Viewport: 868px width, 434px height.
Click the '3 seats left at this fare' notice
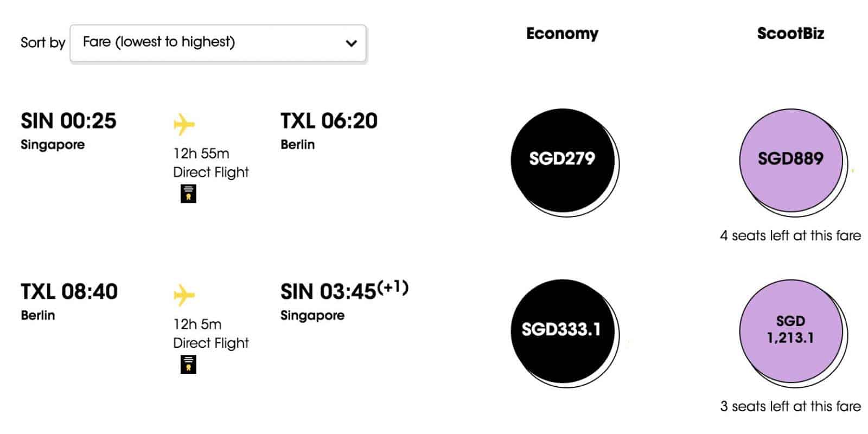pos(790,406)
